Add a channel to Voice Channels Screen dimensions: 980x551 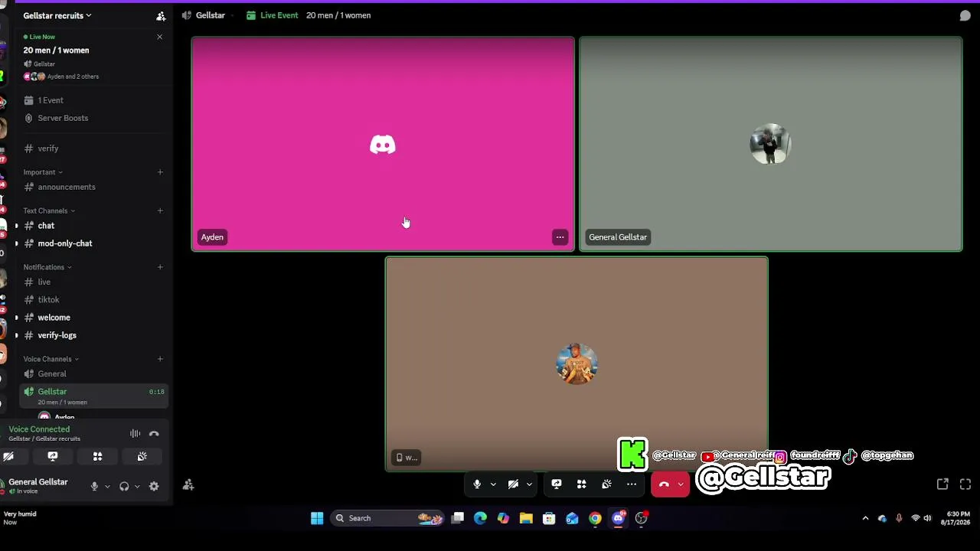[160, 359]
